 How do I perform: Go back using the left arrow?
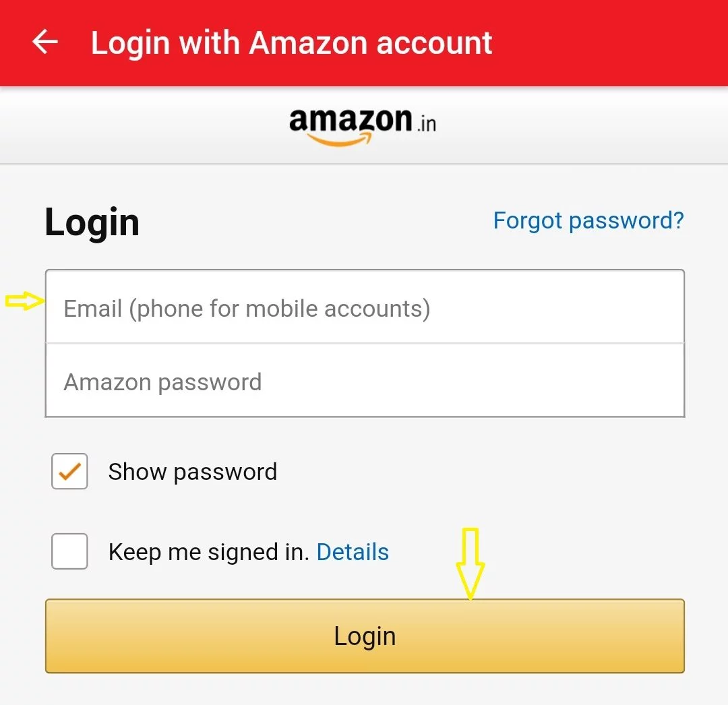click(45, 42)
